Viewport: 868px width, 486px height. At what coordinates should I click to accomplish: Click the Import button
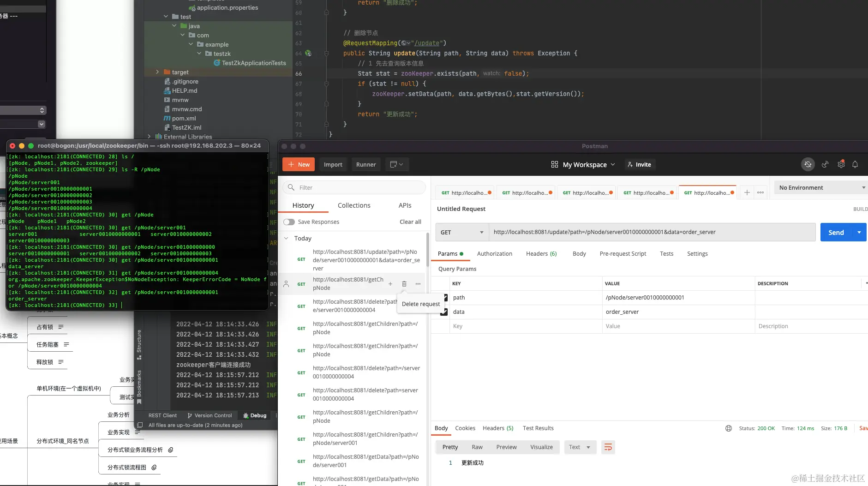(x=333, y=164)
